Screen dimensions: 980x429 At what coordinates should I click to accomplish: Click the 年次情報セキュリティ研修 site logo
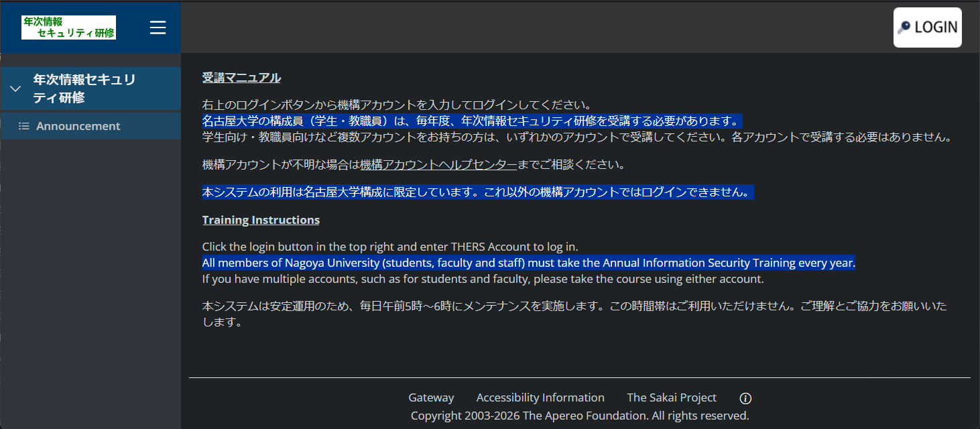(x=68, y=27)
